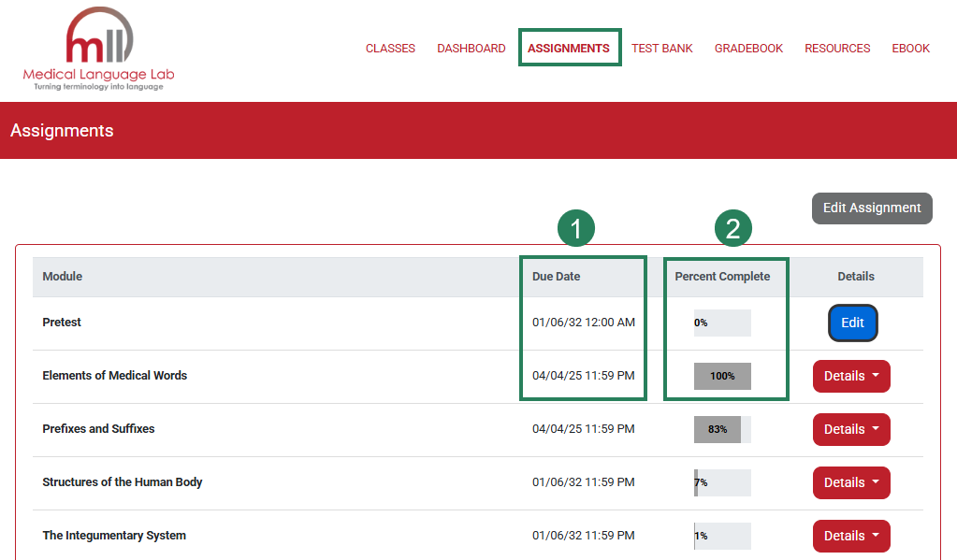Open the CLASSES navigation menu item
This screenshot has width=957, height=560.
point(390,48)
